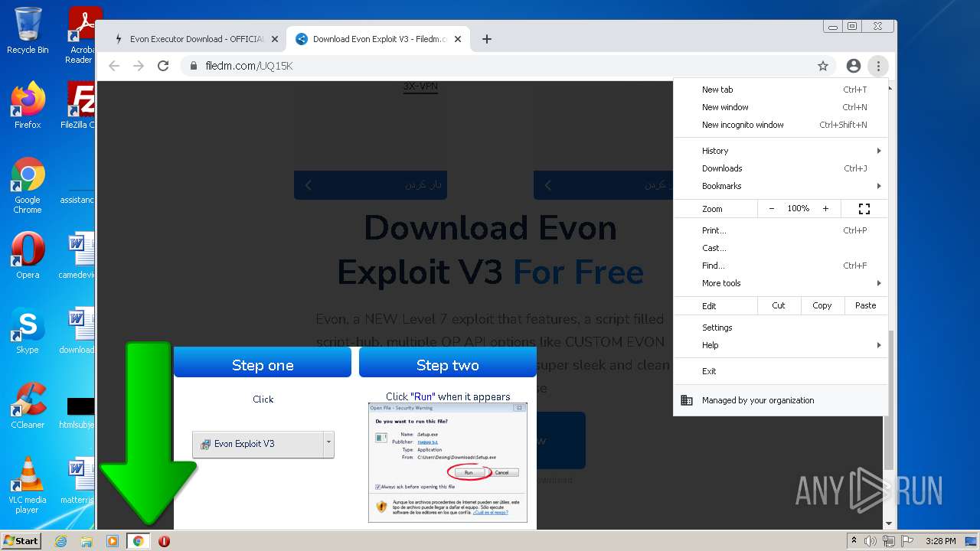Increase zoom with plus button
This screenshot has width=980, height=551.
click(825, 208)
